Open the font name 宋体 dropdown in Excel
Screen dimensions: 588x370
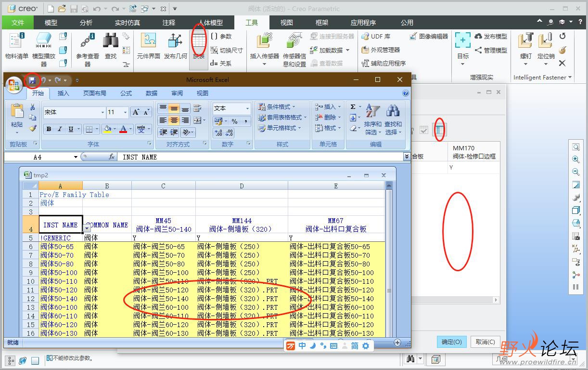tap(102, 112)
